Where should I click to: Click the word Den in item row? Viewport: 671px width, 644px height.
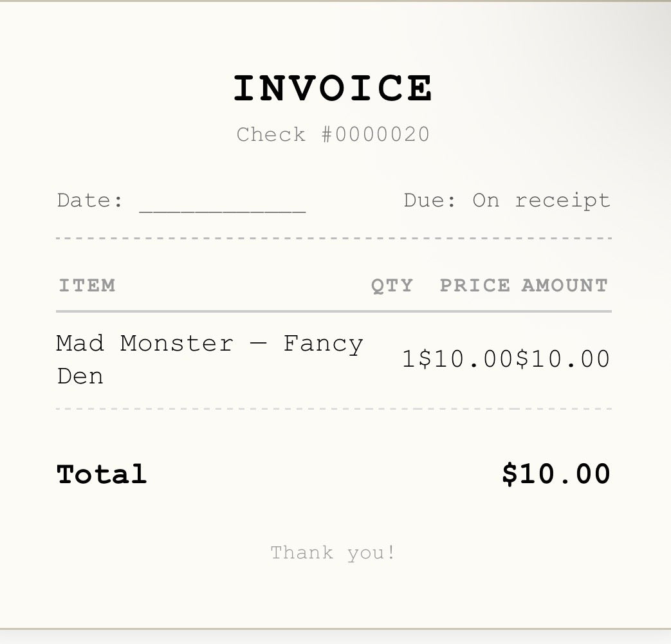[80, 376]
